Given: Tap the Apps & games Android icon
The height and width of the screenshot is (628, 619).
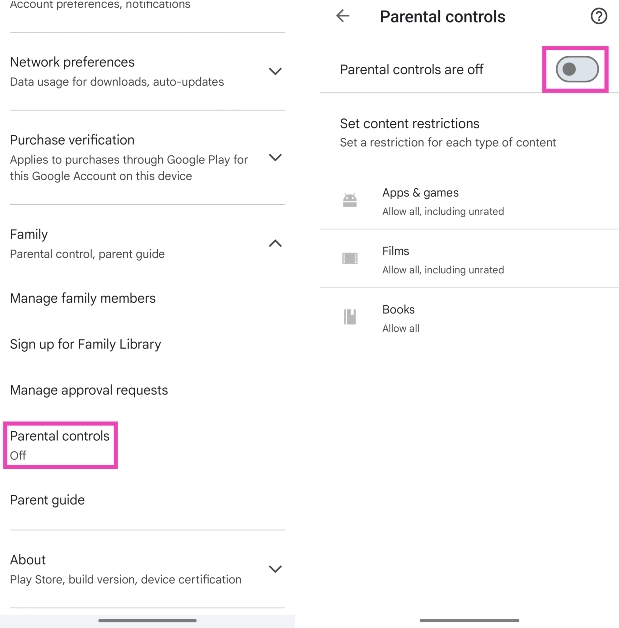Looking at the screenshot, I should [x=350, y=200].
